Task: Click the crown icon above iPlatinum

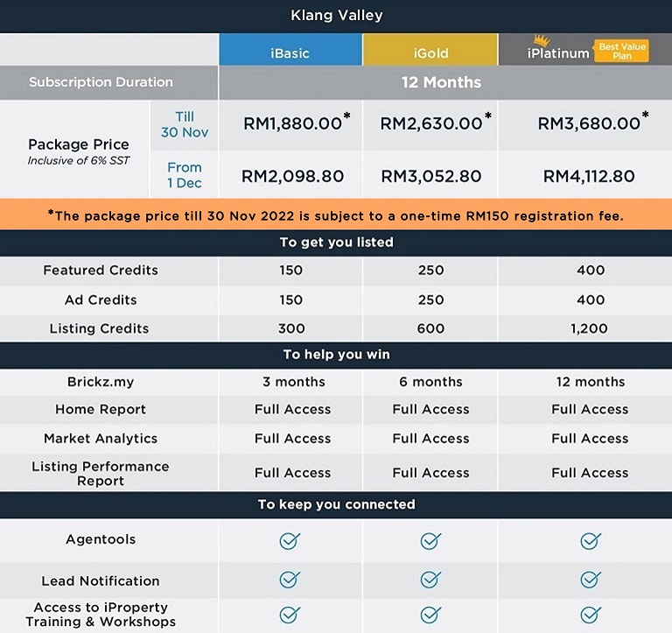Action: click(542, 41)
